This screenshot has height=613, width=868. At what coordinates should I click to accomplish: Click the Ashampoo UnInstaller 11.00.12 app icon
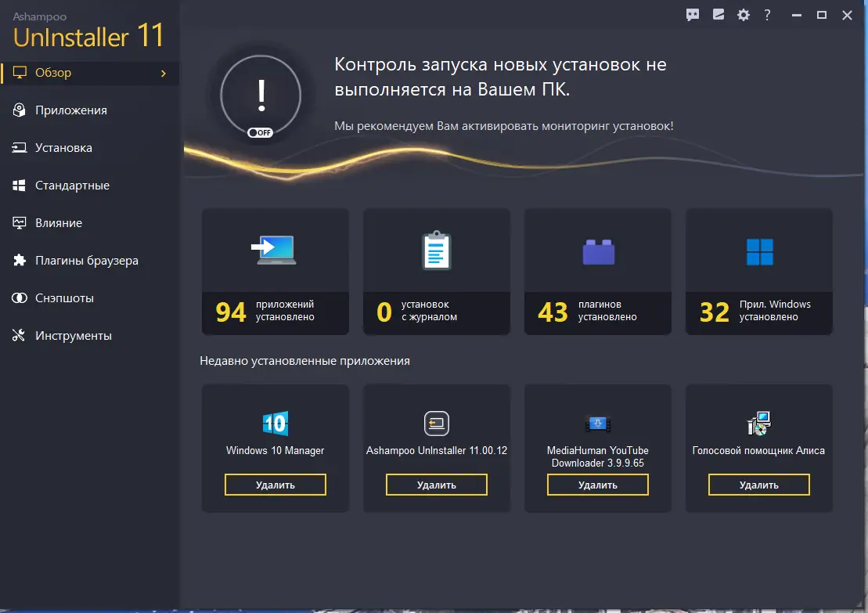pyautogui.click(x=437, y=424)
